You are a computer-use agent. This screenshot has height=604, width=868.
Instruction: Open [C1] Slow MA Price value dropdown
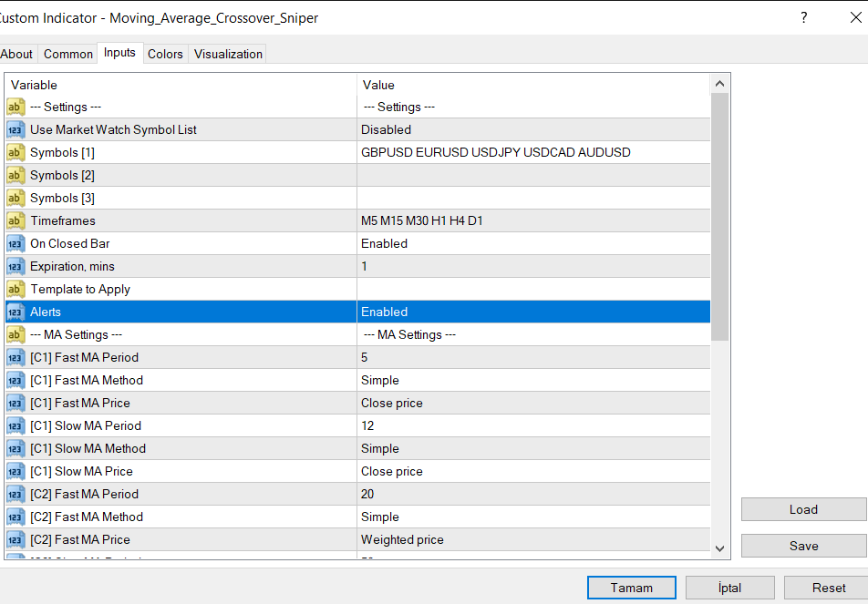tap(532, 471)
